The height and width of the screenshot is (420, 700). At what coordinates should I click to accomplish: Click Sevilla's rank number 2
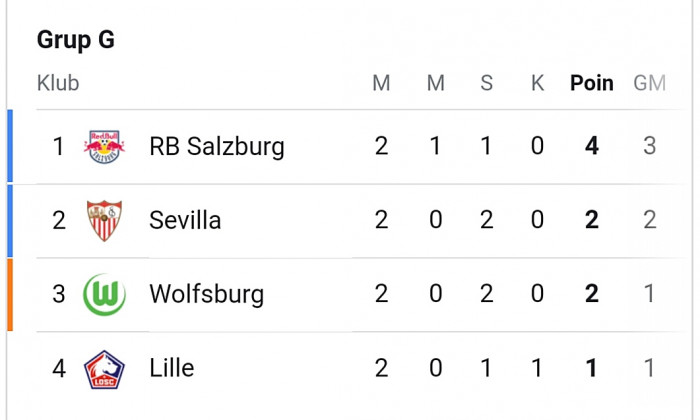[59, 220]
